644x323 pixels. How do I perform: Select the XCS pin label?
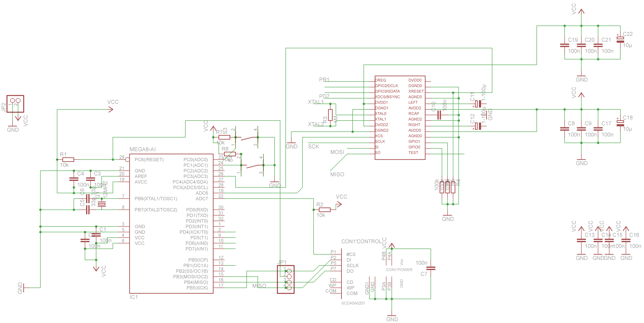[379, 136]
